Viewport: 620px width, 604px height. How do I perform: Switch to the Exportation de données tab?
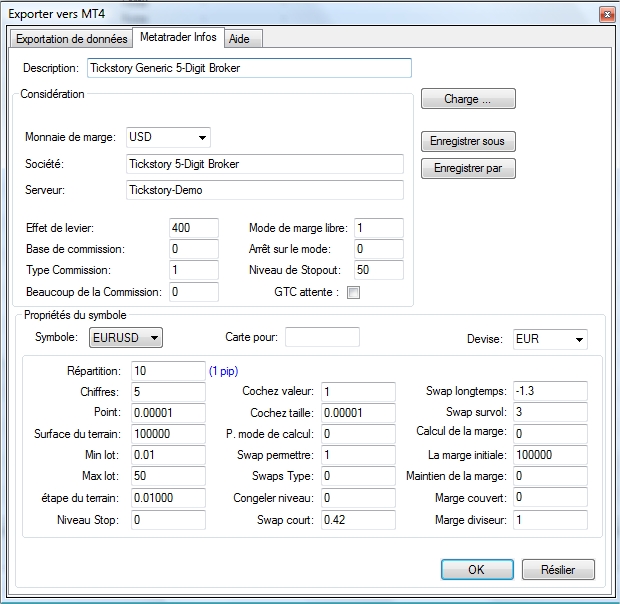click(x=71, y=39)
